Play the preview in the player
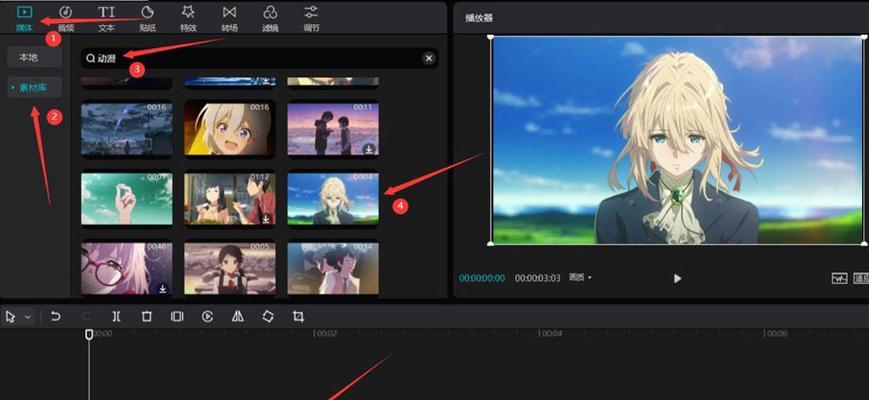 677,278
